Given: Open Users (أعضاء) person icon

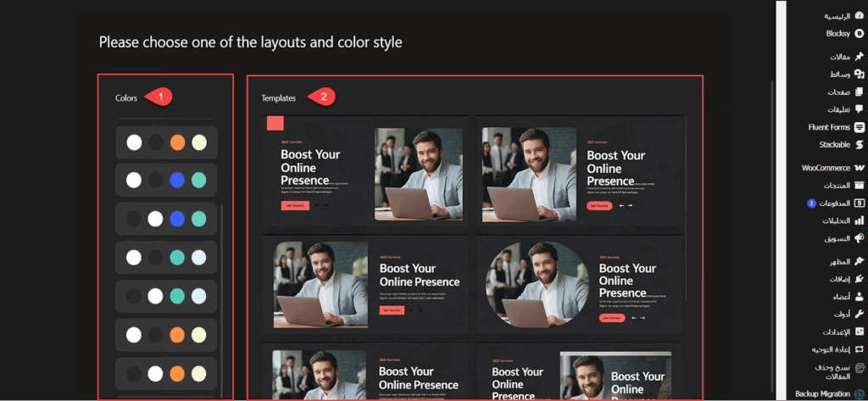Looking at the screenshot, I should tap(859, 297).
